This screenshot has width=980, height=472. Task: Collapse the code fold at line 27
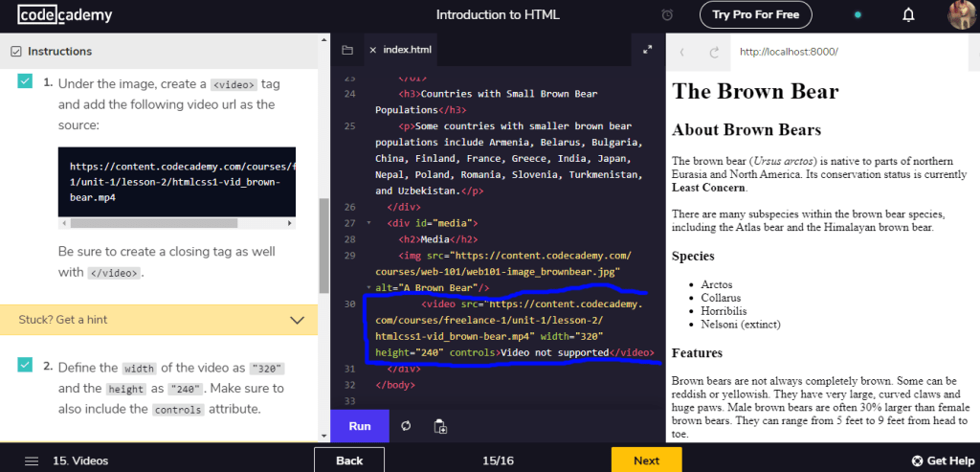pyautogui.click(x=369, y=223)
